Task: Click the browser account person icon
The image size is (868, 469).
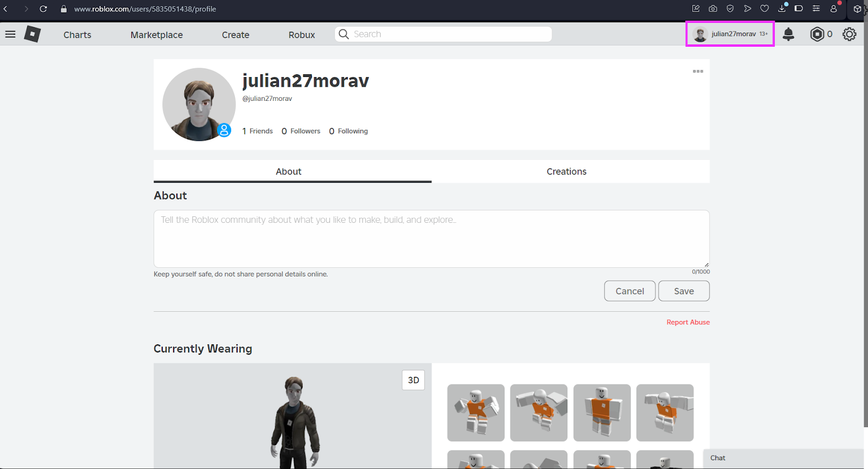Action: coord(834,9)
